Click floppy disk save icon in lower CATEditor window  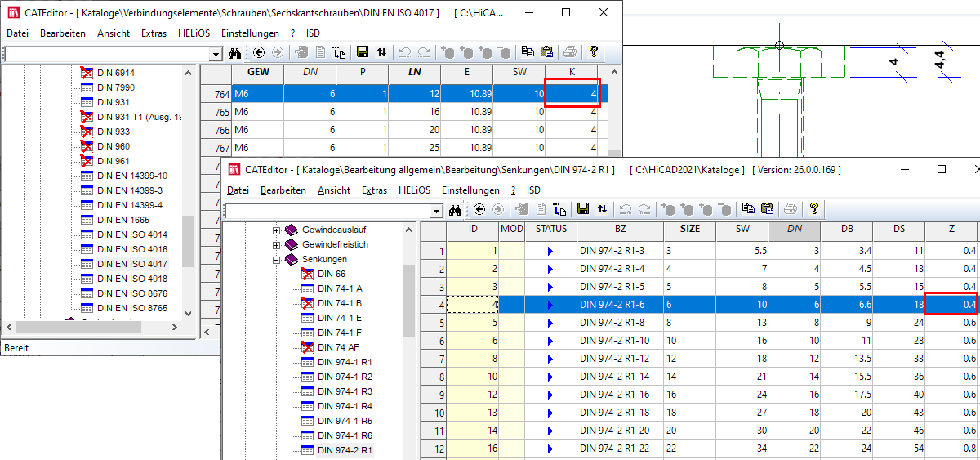(583, 210)
